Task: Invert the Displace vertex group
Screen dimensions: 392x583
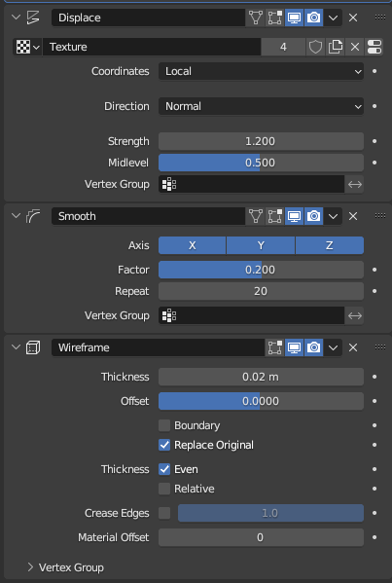Action: click(355, 184)
